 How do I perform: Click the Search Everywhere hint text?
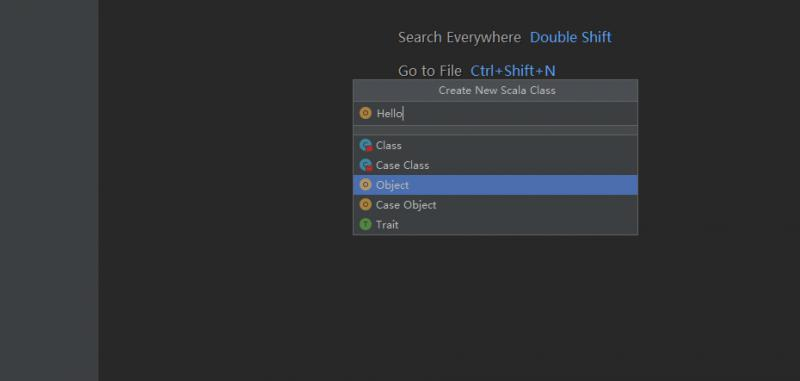point(459,37)
